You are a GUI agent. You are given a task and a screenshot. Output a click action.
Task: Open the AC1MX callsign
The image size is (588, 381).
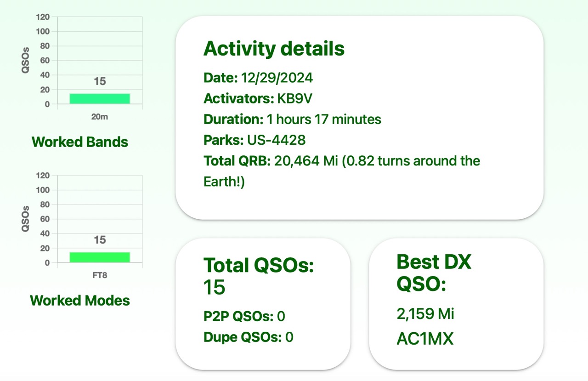coord(425,339)
